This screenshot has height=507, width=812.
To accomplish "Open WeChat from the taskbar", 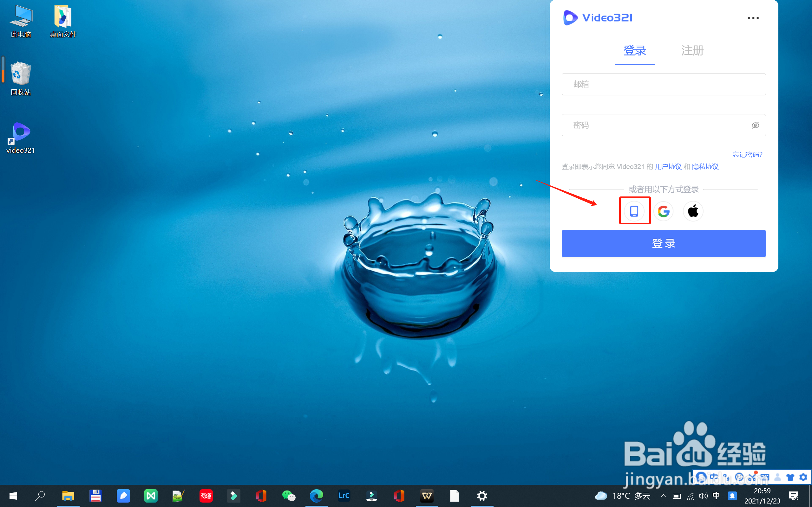I will pyautogui.click(x=289, y=496).
